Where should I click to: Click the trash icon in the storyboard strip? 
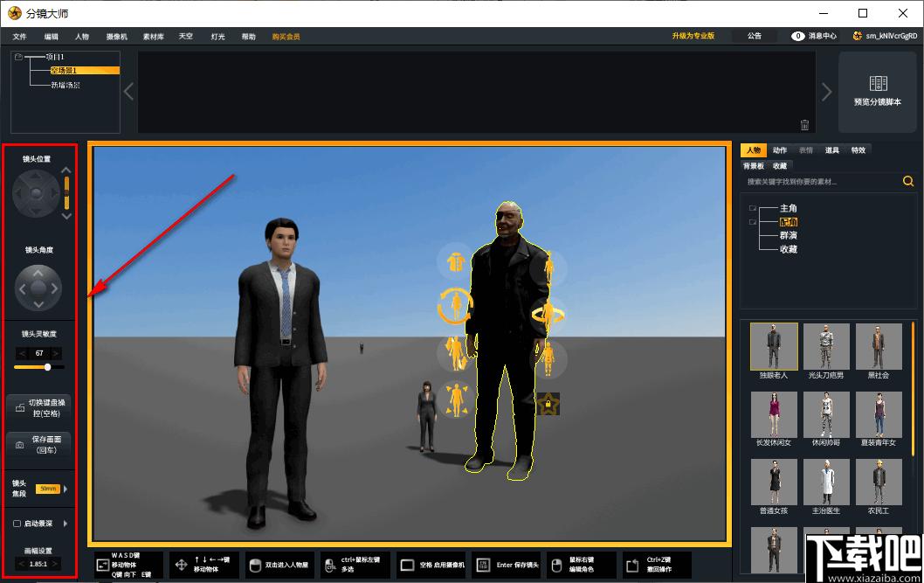(804, 125)
